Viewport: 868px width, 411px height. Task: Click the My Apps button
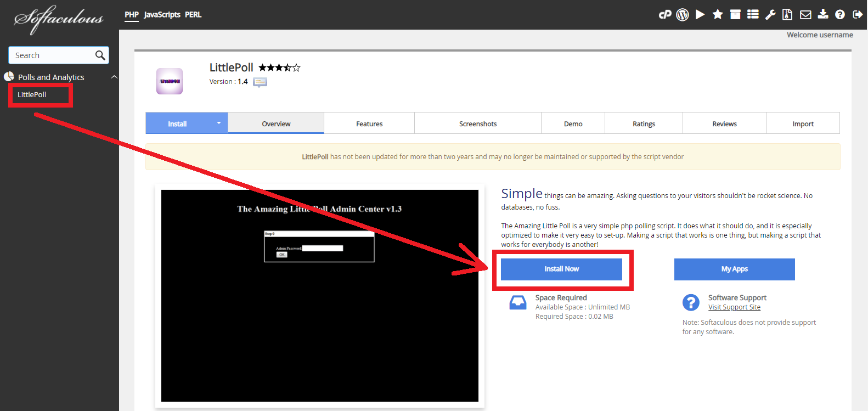[x=735, y=269]
